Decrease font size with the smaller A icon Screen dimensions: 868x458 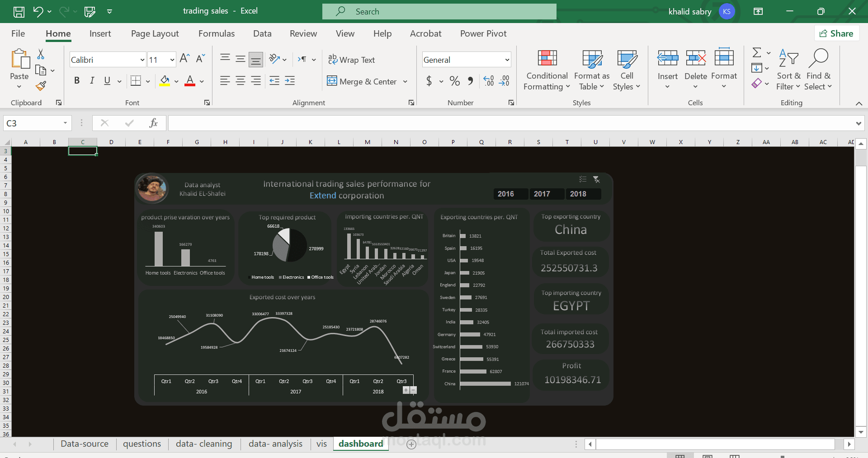tap(201, 59)
